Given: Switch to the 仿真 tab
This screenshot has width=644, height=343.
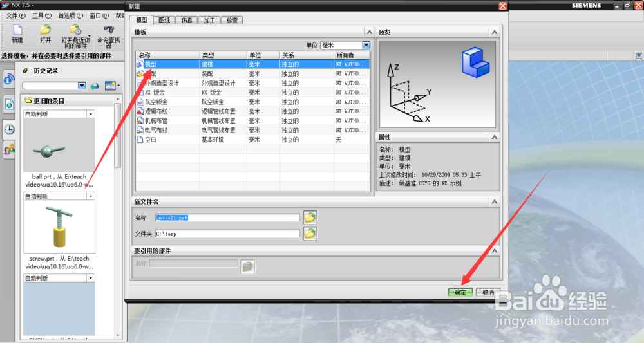Looking at the screenshot, I should pyautogui.click(x=187, y=20).
